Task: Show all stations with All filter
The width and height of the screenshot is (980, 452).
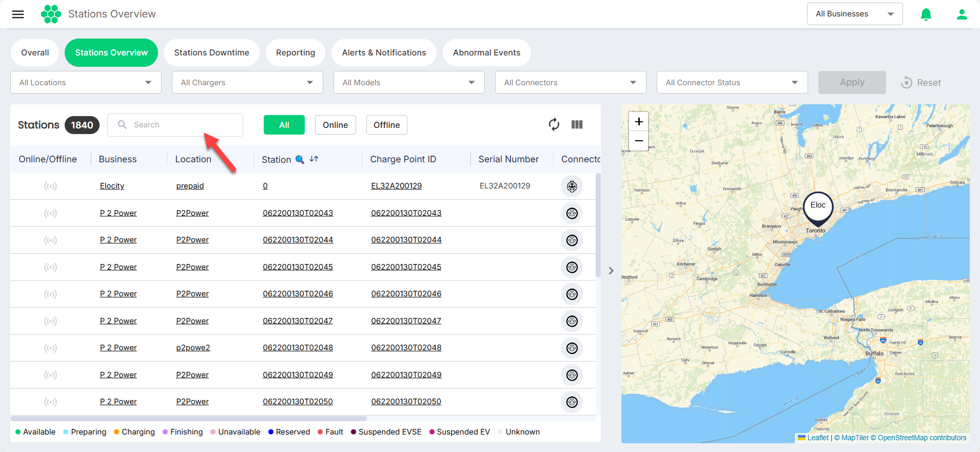Action: pyautogui.click(x=284, y=125)
